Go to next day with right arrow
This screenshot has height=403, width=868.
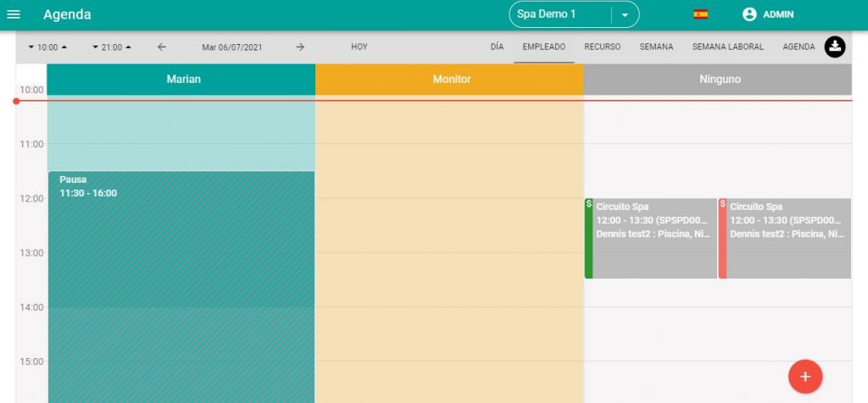[x=300, y=47]
